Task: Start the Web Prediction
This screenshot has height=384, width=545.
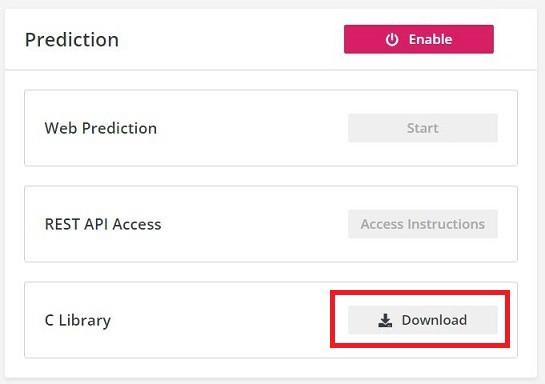Action: coord(423,128)
